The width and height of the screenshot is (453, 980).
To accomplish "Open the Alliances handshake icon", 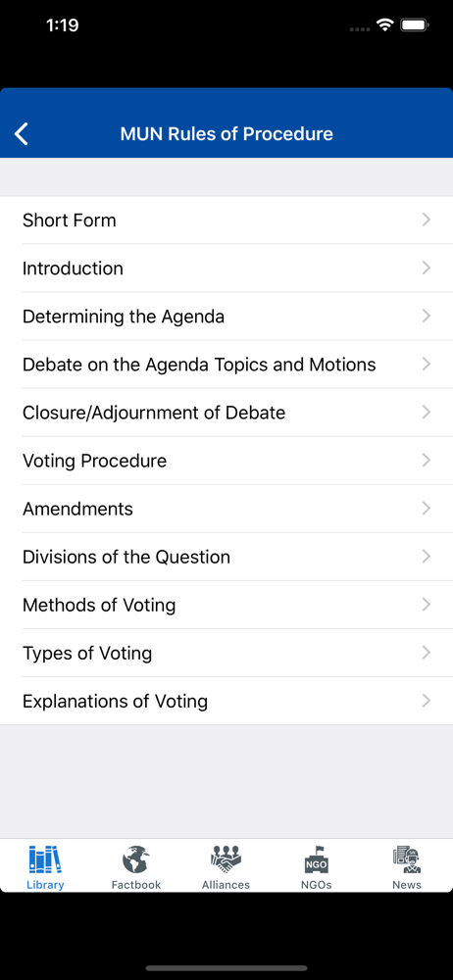I will (x=226, y=859).
